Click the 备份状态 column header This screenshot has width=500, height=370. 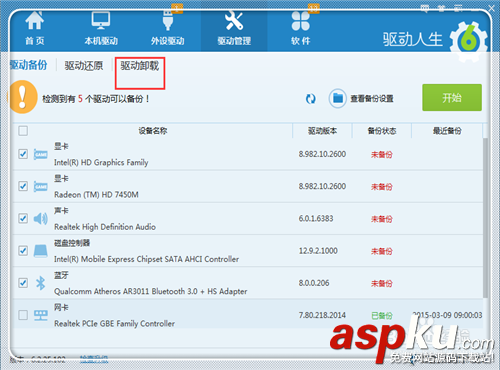[x=382, y=131]
